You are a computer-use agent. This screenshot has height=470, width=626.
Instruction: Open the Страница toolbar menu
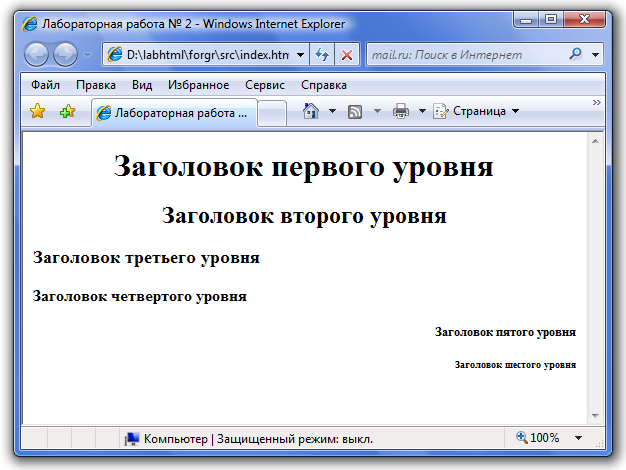pyautogui.click(x=476, y=111)
